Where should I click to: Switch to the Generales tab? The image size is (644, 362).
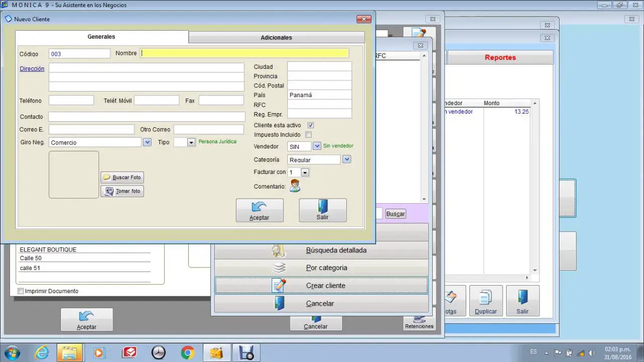pos(102,37)
